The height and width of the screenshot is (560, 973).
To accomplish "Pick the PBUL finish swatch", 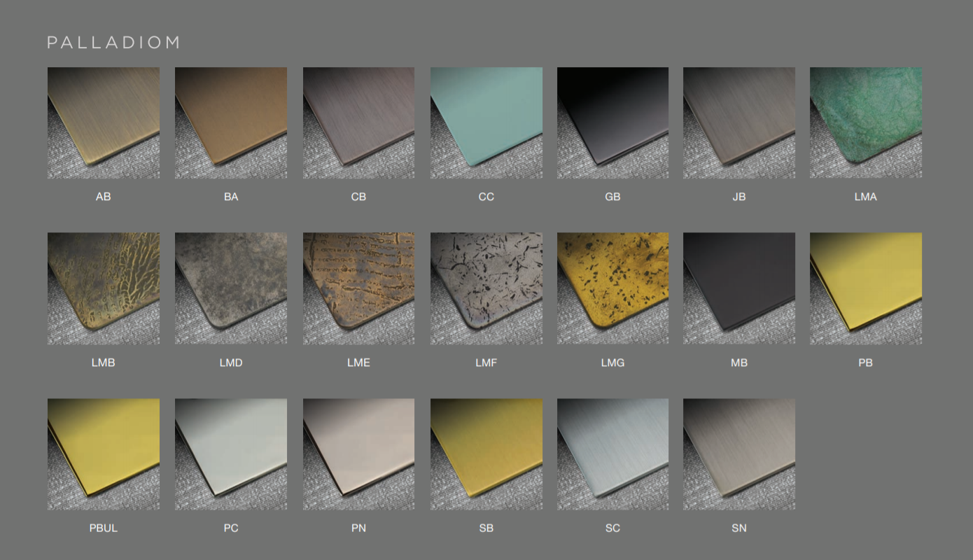I will 104,454.
